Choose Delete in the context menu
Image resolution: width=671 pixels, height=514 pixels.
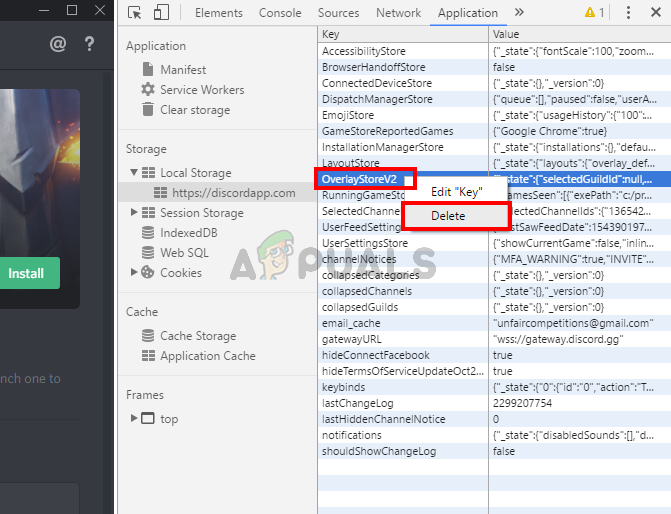tap(455, 216)
